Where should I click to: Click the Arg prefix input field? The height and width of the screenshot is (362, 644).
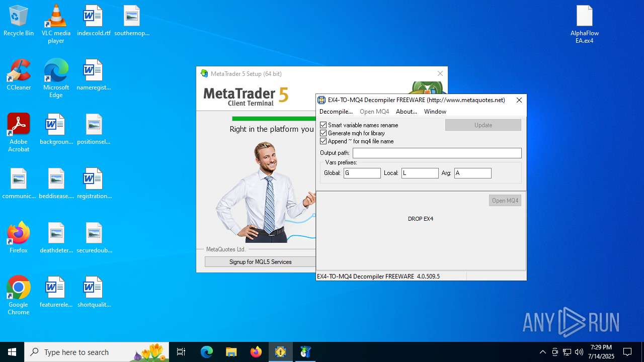pyautogui.click(x=473, y=173)
